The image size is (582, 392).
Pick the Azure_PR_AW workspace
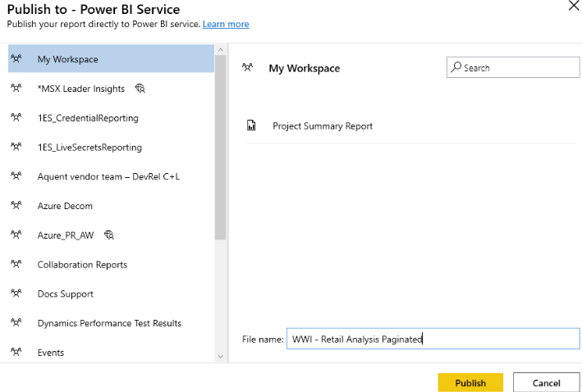click(x=111, y=235)
